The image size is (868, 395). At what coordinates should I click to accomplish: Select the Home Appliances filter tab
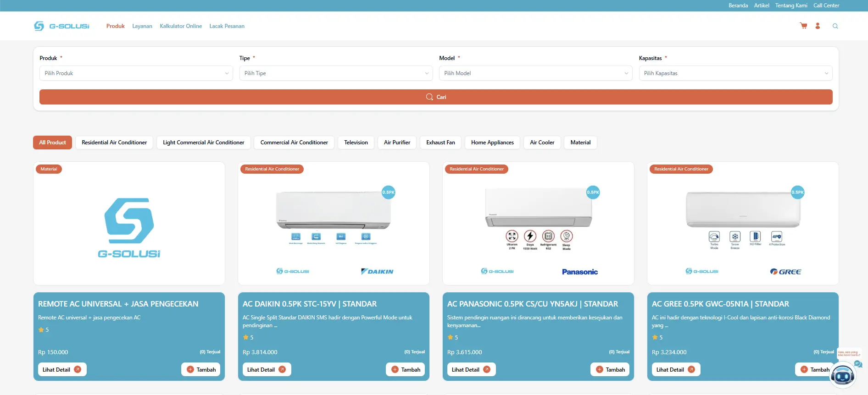pos(492,143)
